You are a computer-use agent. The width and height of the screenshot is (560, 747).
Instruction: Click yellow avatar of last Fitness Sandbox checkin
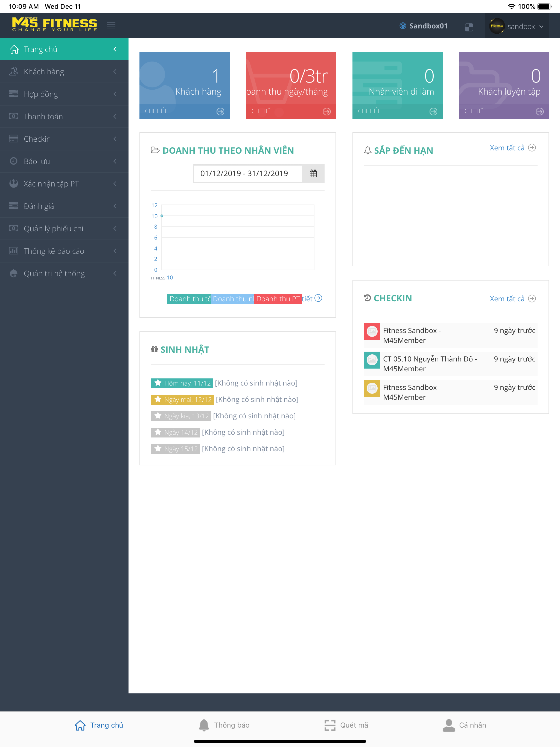pos(372,388)
